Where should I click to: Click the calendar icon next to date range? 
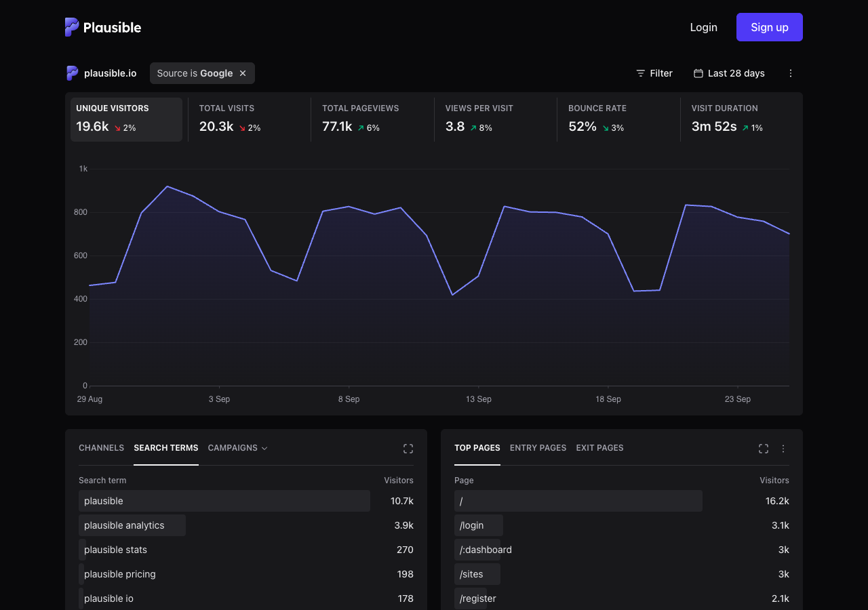(698, 73)
